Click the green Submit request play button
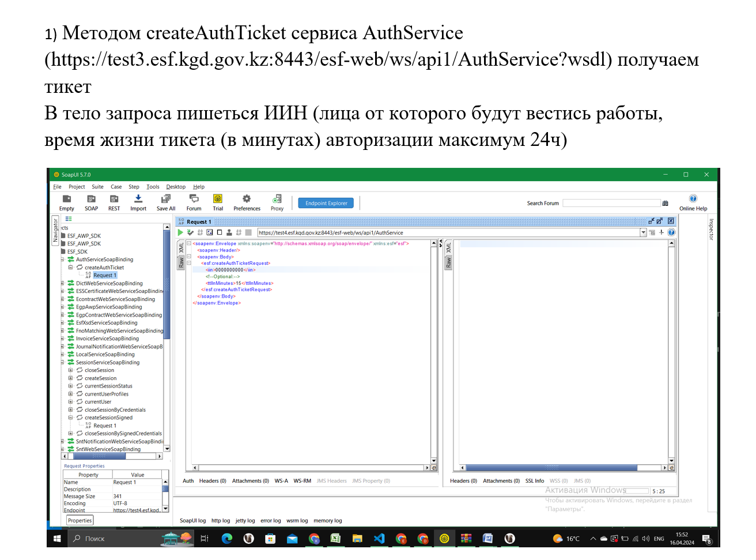The image size is (756, 560). click(180, 232)
